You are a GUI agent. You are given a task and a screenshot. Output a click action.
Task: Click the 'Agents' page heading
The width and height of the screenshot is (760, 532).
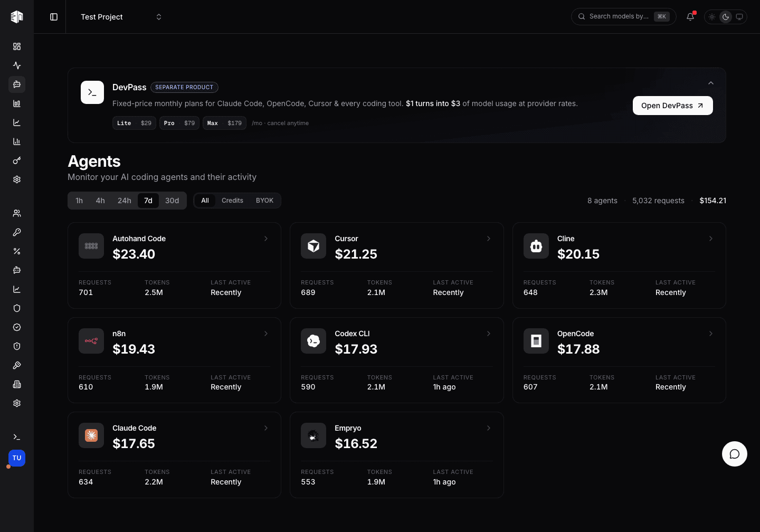tap(94, 161)
